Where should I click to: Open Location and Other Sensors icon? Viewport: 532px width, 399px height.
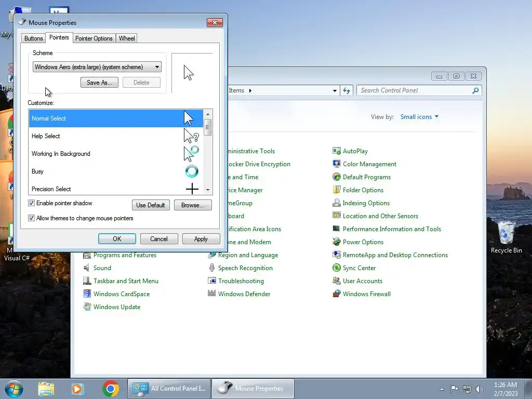pos(336,216)
